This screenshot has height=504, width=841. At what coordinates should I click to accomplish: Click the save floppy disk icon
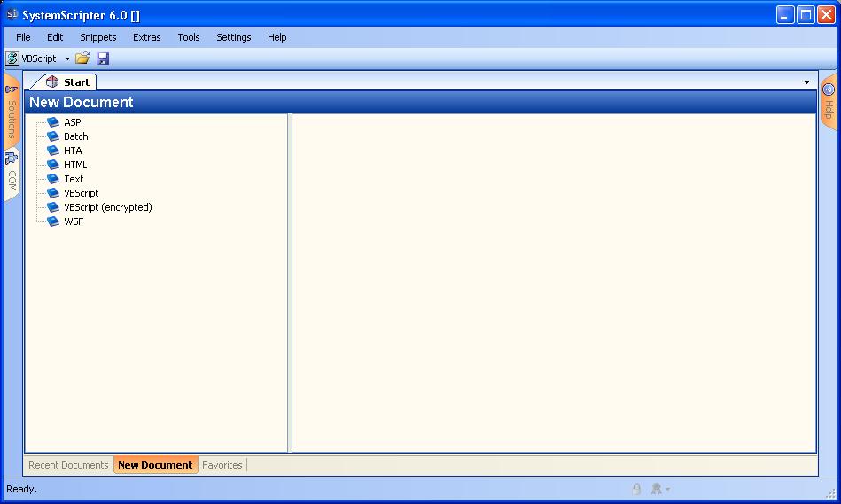[103, 58]
